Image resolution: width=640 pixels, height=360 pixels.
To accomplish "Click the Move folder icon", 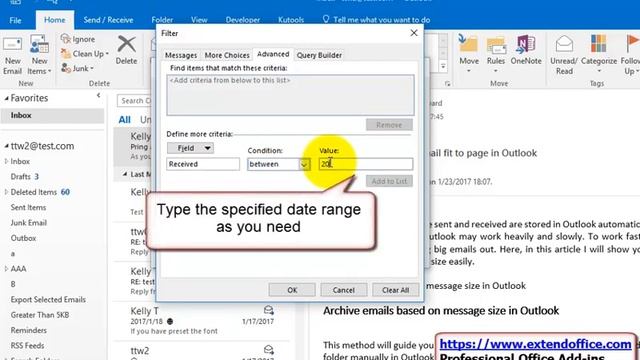I will [x=468, y=44].
